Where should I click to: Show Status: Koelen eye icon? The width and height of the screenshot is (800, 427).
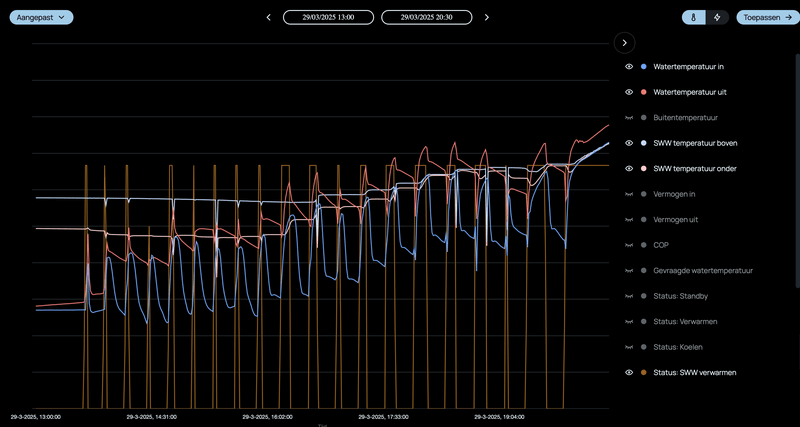point(629,347)
